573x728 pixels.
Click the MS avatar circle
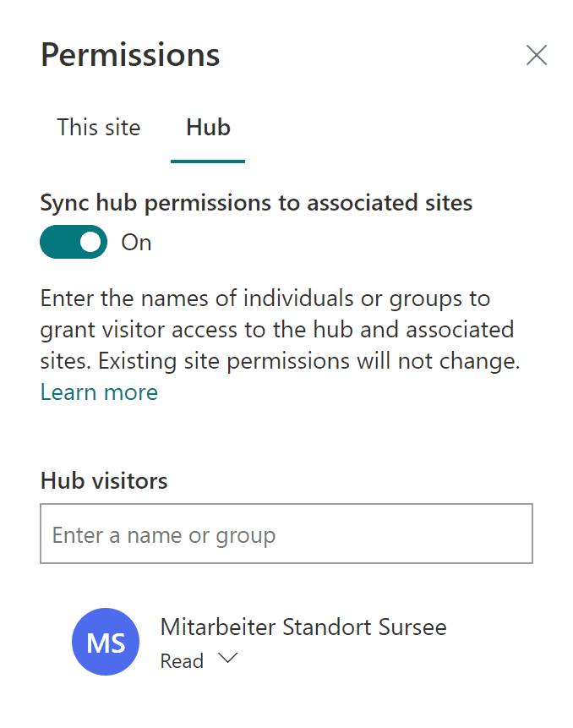pyautogui.click(x=106, y=642)
